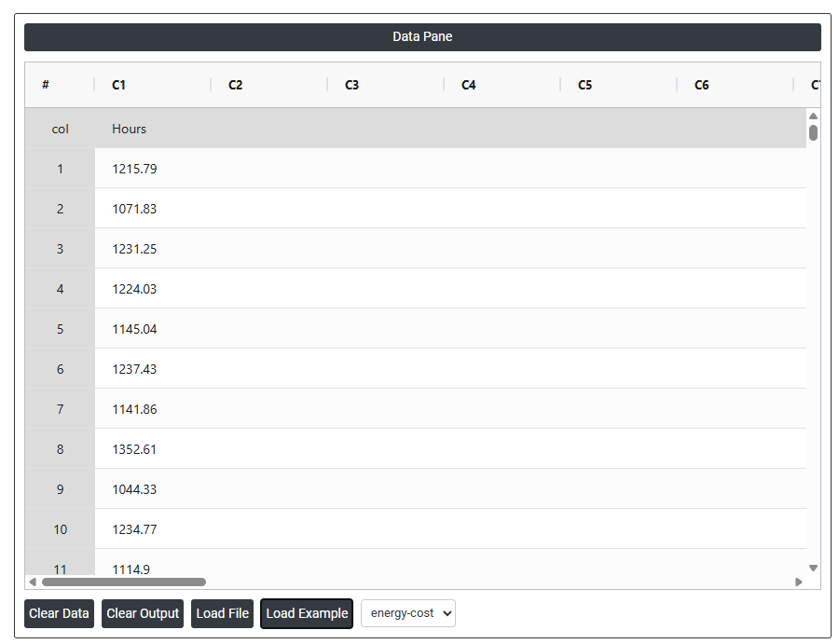Click the horizontal scrollbar thumb
The width and height of the screenshot is (839, 644).
[x=123, y=582]
